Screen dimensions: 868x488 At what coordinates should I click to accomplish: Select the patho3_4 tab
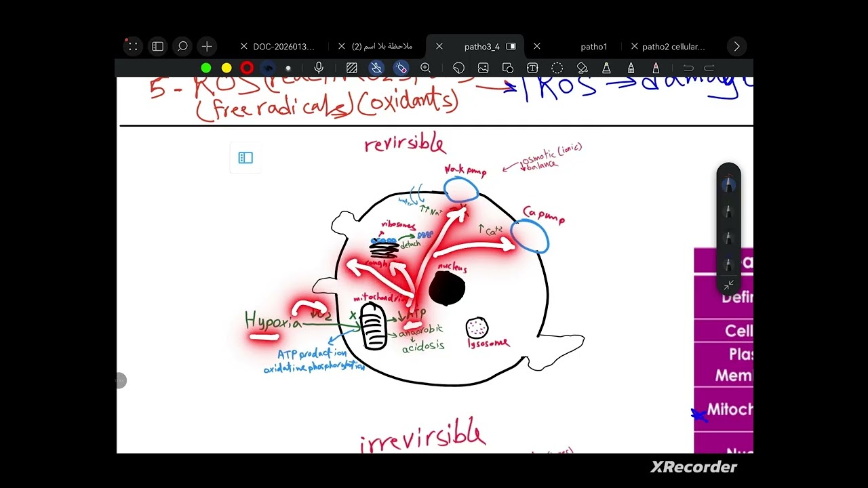[481, 47]
